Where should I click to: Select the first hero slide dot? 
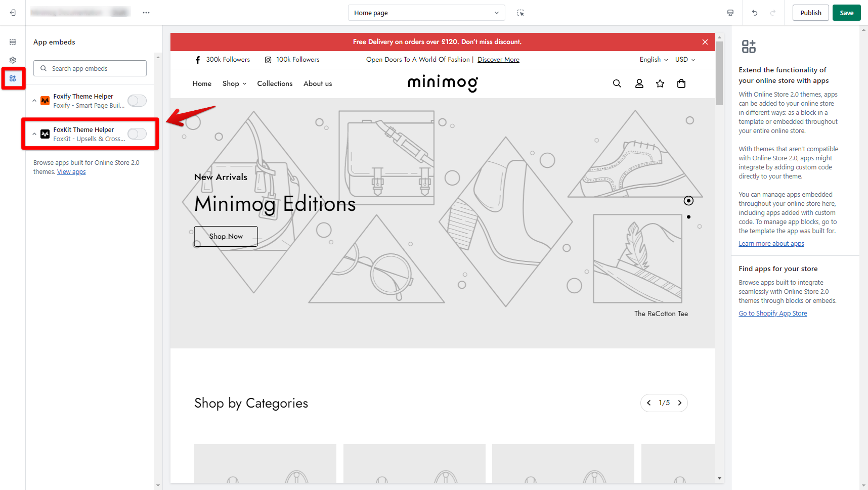688,201
